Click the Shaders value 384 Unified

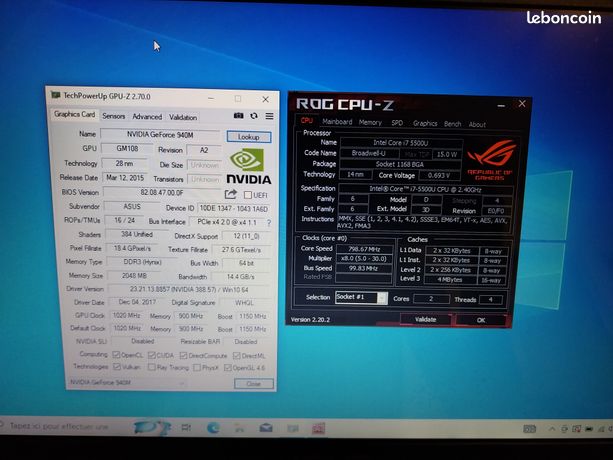pos(137,234)
